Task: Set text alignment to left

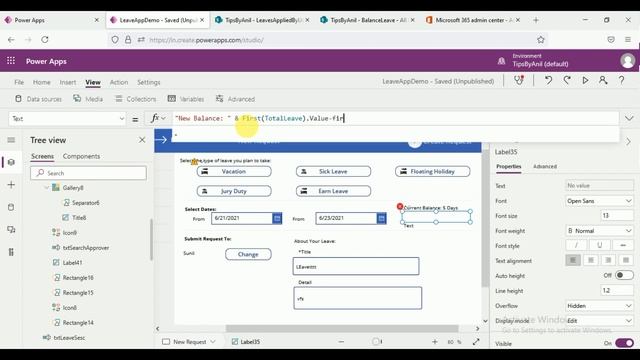Action: point(573,260)
